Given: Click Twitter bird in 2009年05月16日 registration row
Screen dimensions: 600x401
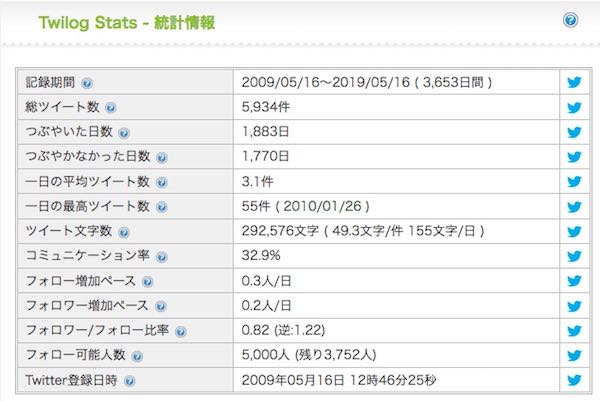Looking at the screenshot, I should pyautogui.click(x=574, y=380).
